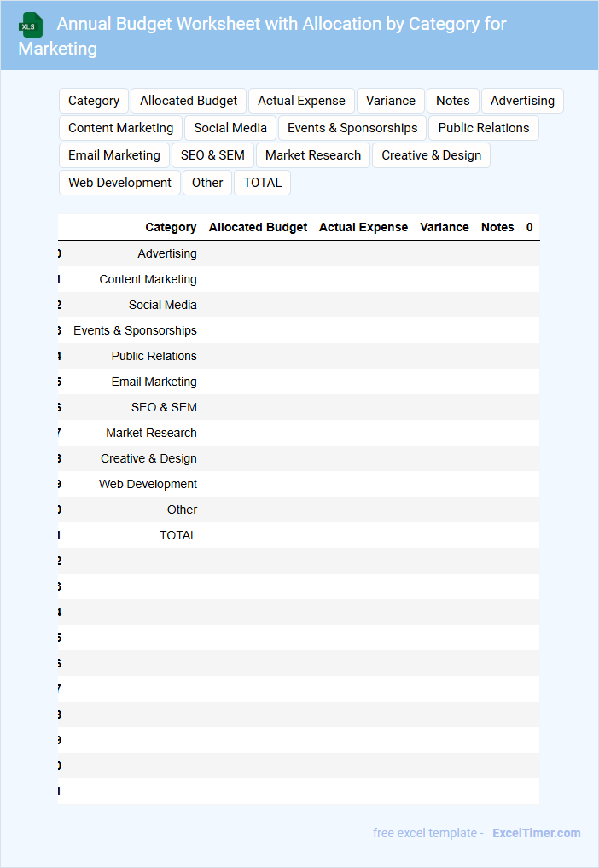Viewport: 599px width, 868px height.
Task: Select the SEO & SEM table row
Action: (299, 407)
